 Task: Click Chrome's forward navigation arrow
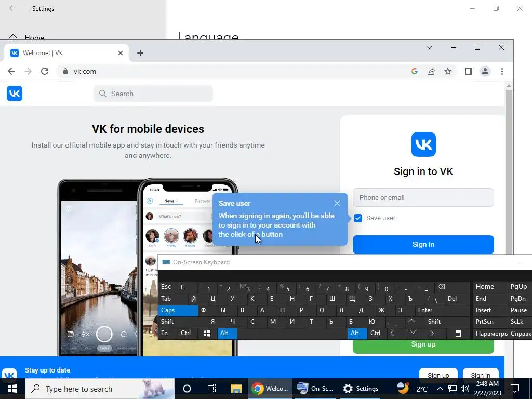pos(28,71)
